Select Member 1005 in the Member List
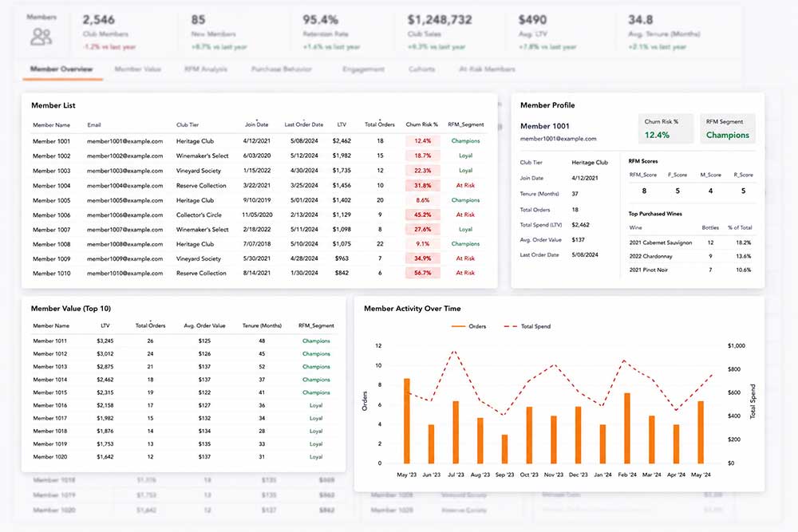The height and width of the screenshot is (532, 798). point(51,200)
